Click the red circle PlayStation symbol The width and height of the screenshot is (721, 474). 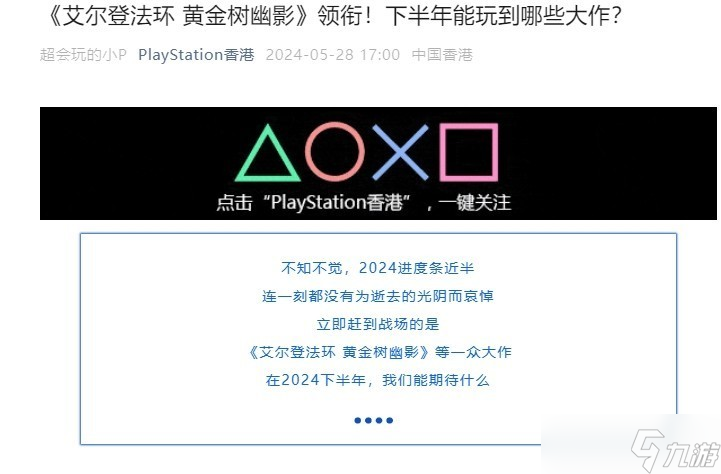335,152
